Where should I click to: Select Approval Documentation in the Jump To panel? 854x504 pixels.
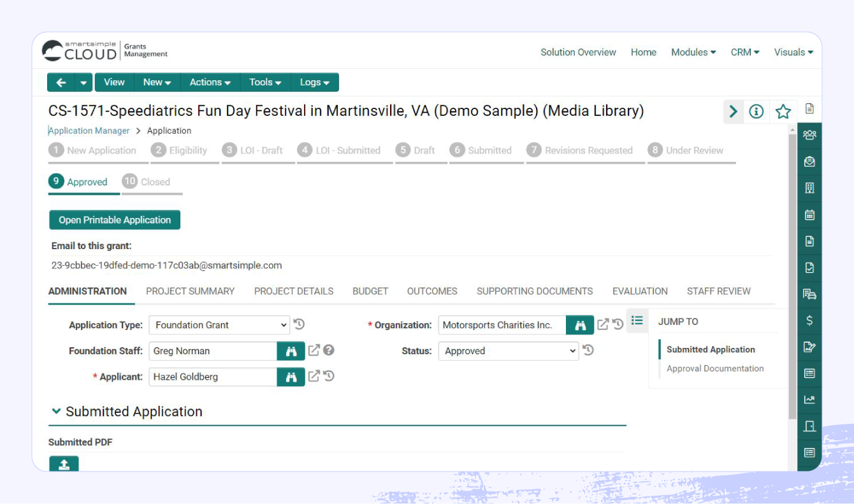coord(715,368)
